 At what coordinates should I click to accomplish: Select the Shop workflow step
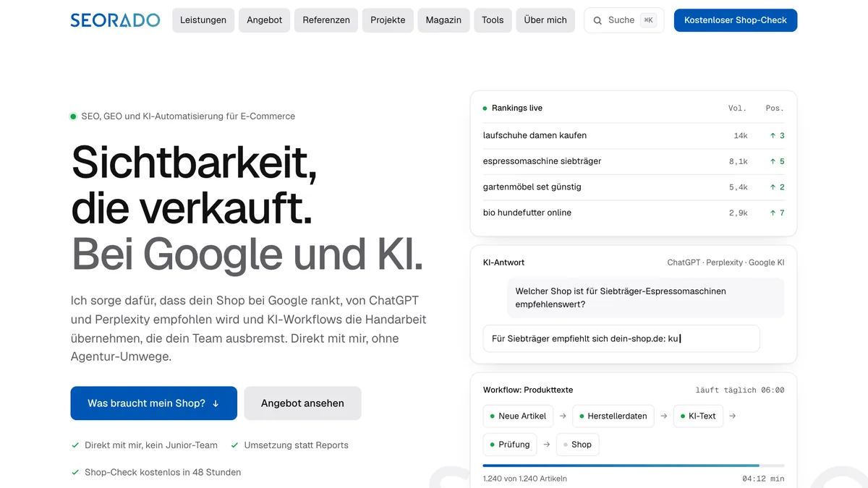577,445
